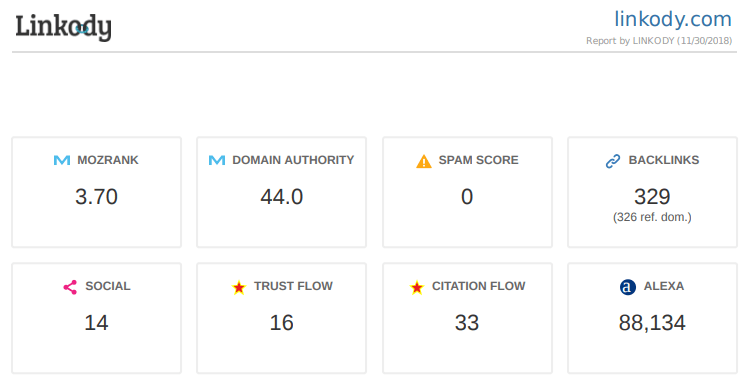The height and width of the screenshot is (385, 755).
Task: Click the Citation Flow value 33
Action: (x=467, y=323)
